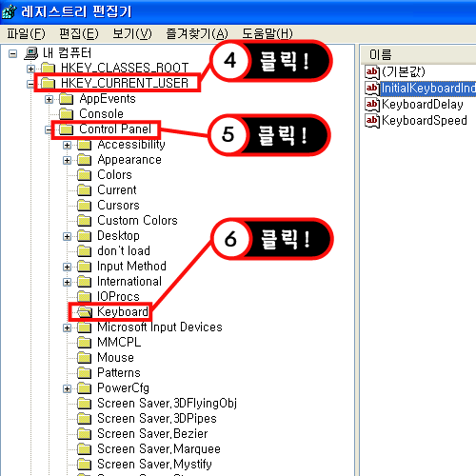
Task: Open the 도움말(H) help menu
Action: pos(268,33)
